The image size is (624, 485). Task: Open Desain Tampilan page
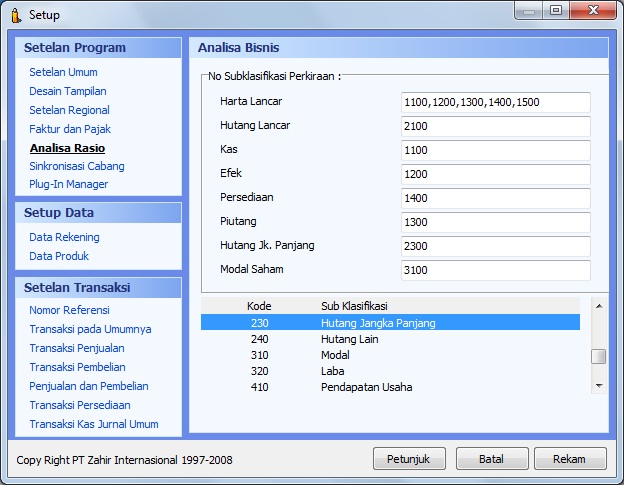67,91
